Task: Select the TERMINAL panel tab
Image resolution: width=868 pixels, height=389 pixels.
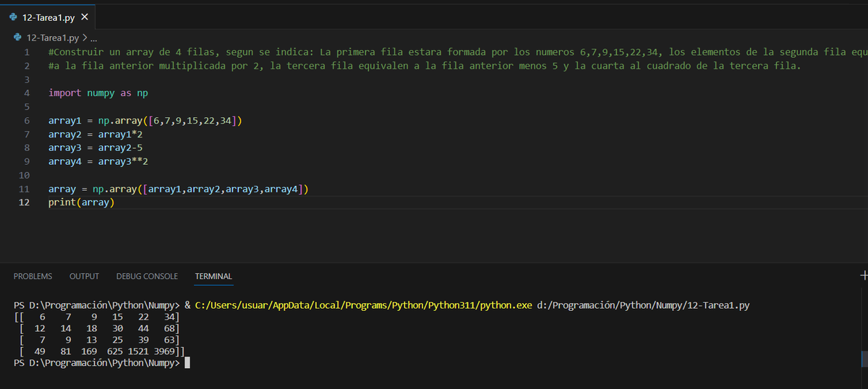Action: (x=213, y=276)
